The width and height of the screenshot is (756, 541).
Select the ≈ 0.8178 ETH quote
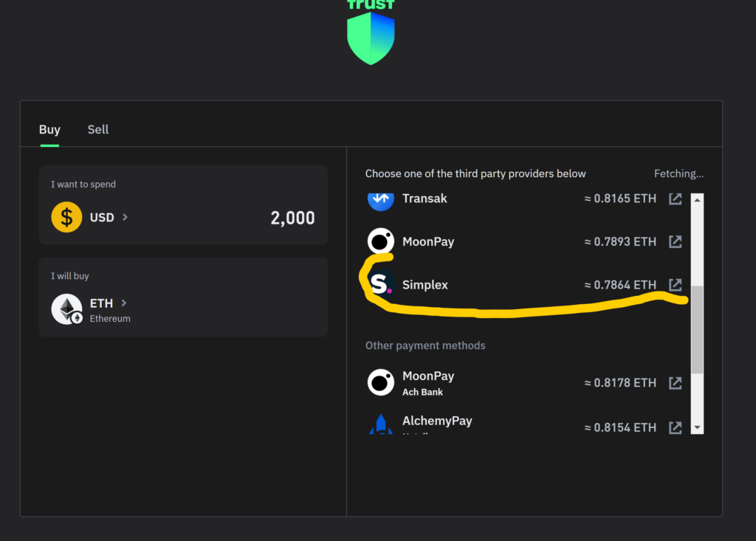tap(620, 383)
